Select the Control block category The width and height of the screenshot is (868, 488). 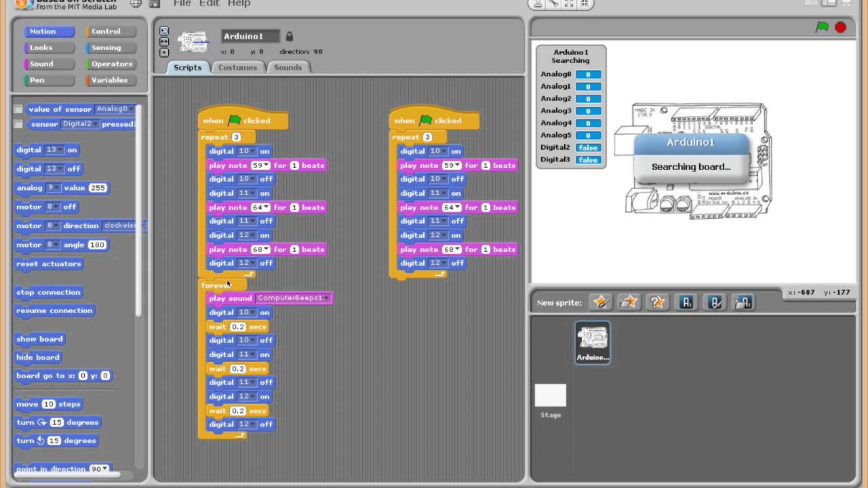pyautogui.click(x=111, y=31)
